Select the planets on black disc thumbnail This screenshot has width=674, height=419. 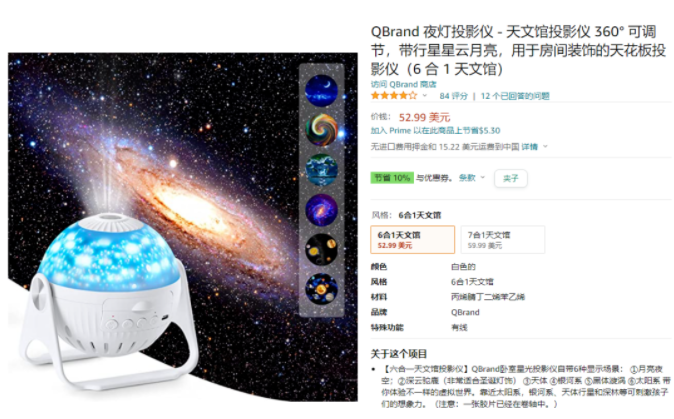pyautogui.click(x=322, y=249)
